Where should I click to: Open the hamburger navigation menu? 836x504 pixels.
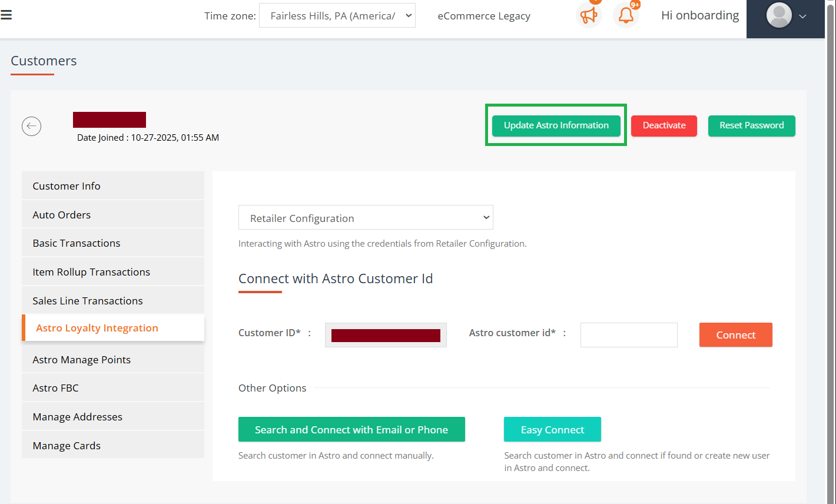tap(6, 15)
